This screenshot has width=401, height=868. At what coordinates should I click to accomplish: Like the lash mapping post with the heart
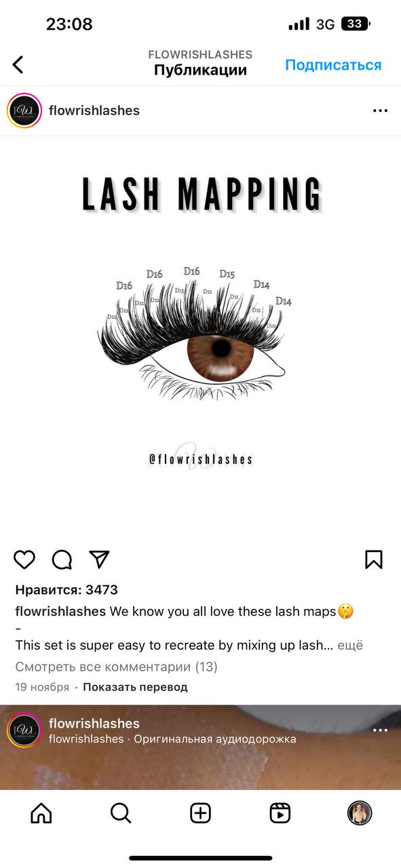[x=24, y=559]
